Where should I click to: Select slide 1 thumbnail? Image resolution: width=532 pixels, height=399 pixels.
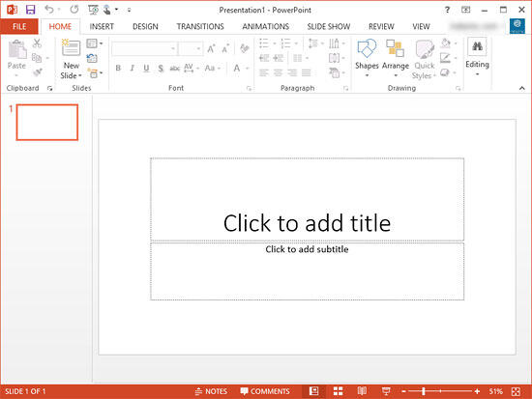point(47,122)
